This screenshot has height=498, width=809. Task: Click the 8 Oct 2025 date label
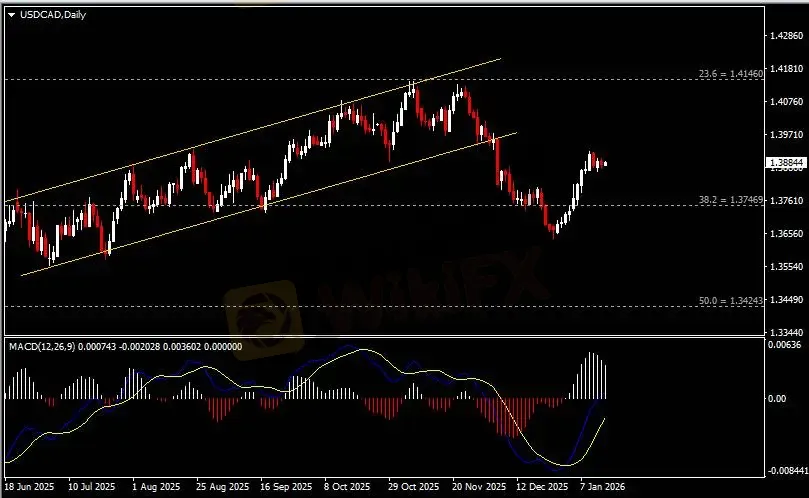pos(347,487)
